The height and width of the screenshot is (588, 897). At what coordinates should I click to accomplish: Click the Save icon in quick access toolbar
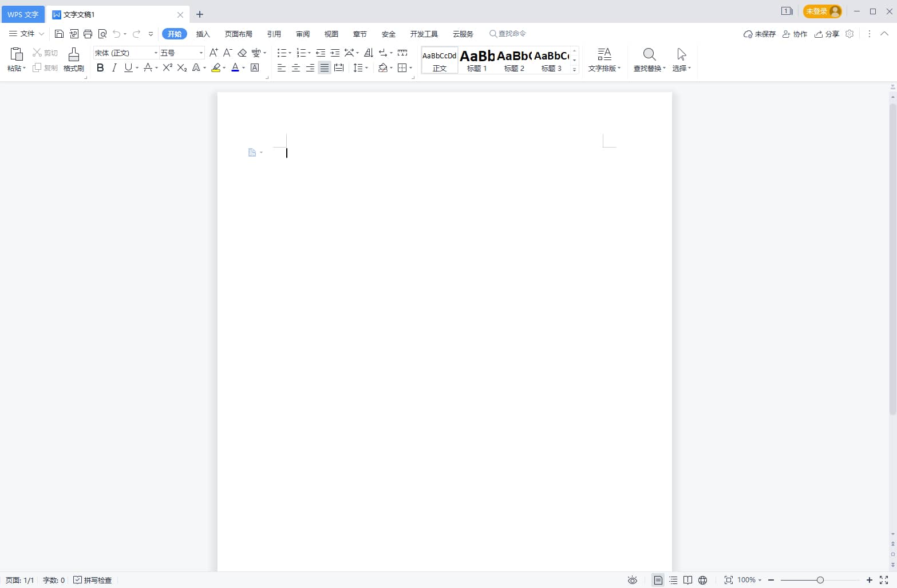pyautogui.click(x=59, y=34)
